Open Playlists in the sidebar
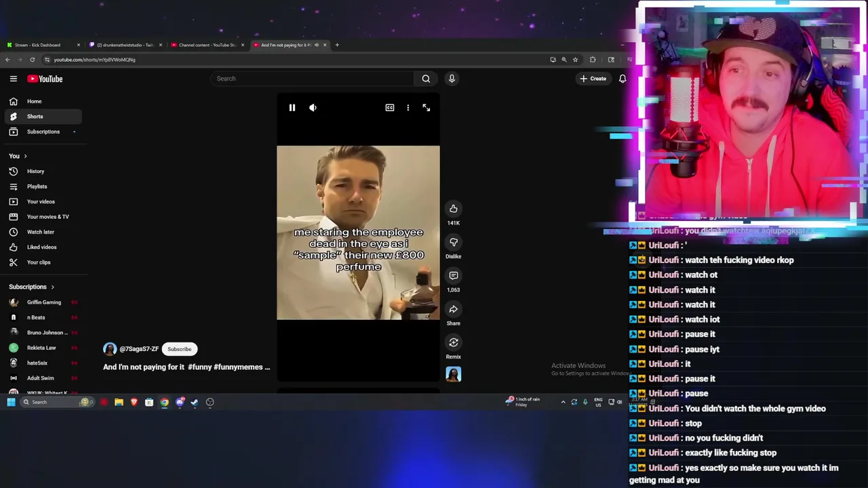Viewport: 868px width, 488px height. (x=43, y=186)
